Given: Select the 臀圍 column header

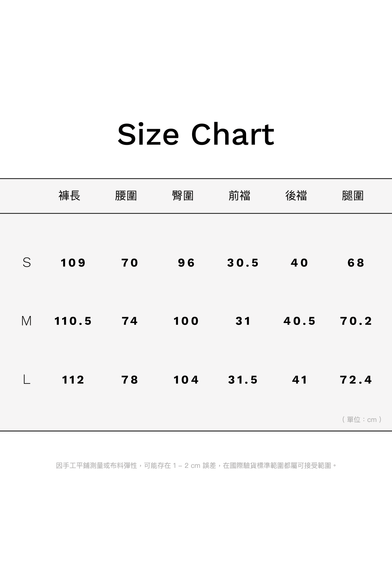Looking at the screenshot, I should (x=183, y=196).
